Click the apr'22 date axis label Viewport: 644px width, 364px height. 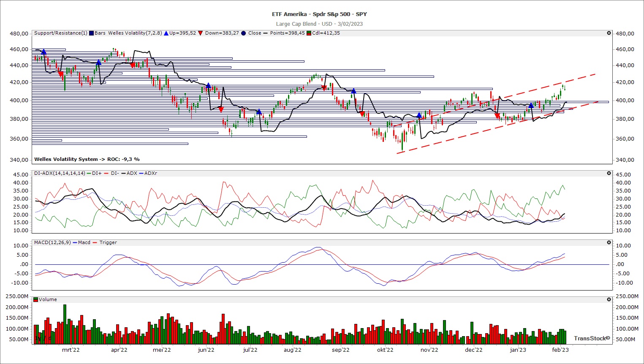click(x=119, y=350)
